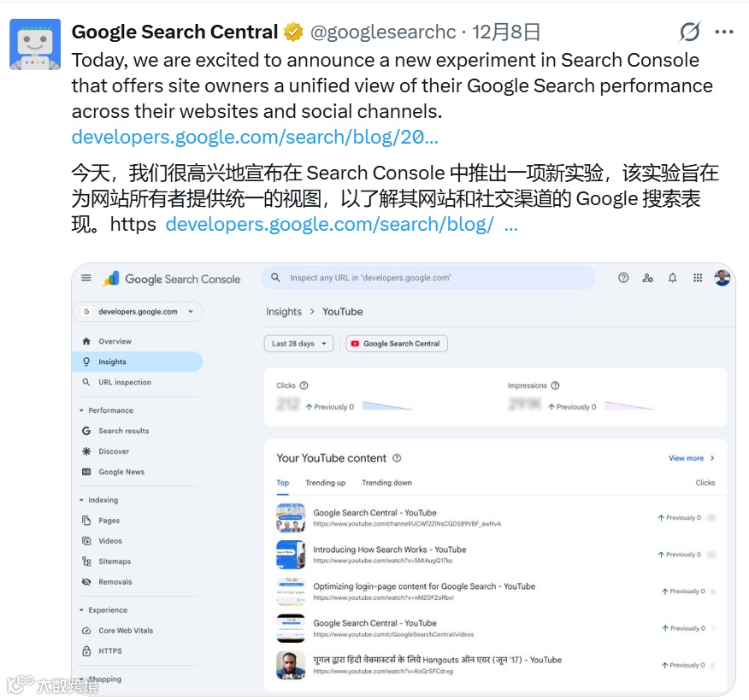The width and height of the screenshot is (749, 700).
Task: Click the tweet's more options ellipsis
Action: (724, 32)
